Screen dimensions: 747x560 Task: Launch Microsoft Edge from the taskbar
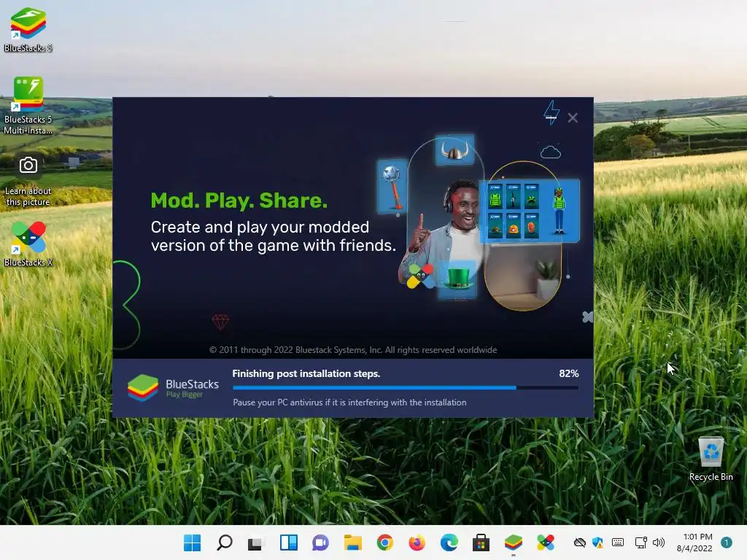449,542
